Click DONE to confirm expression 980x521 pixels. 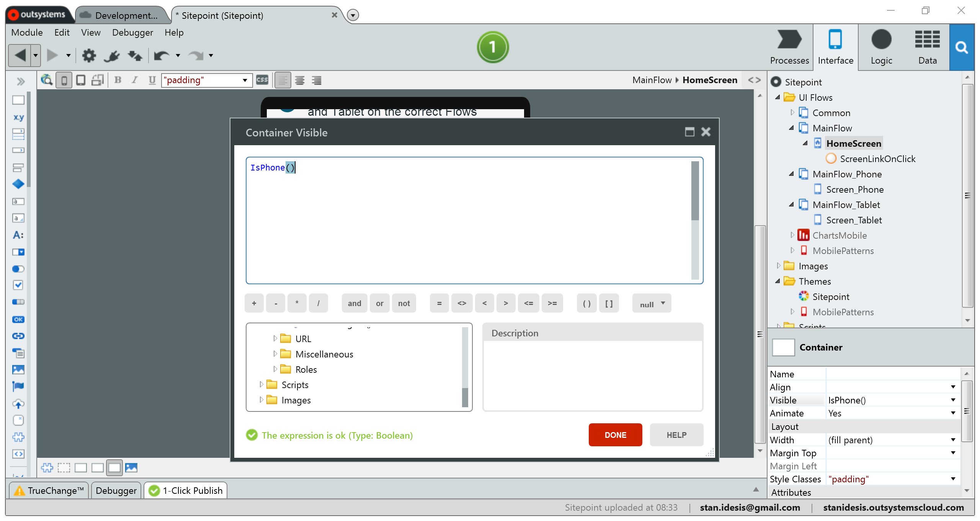pyautogui.click(x=615, y=435)
